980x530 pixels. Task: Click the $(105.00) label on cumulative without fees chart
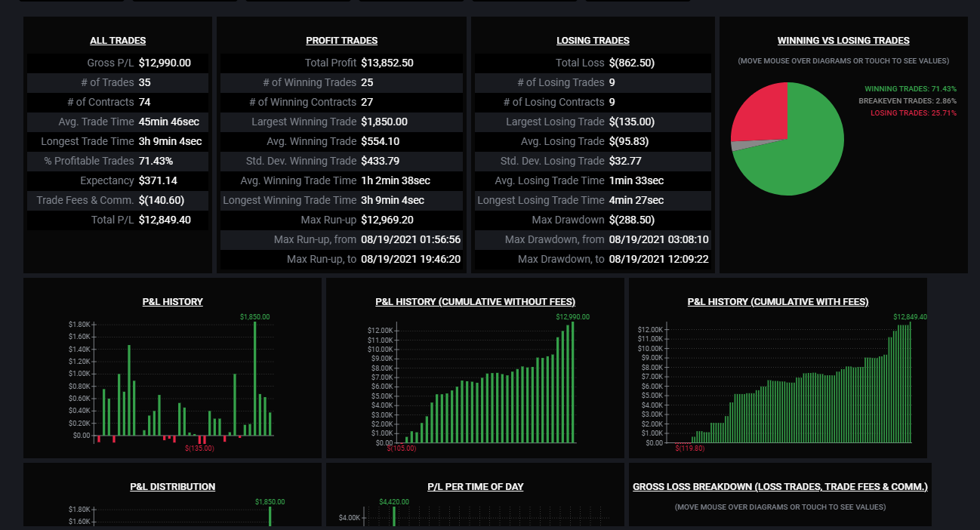point(402,448)
